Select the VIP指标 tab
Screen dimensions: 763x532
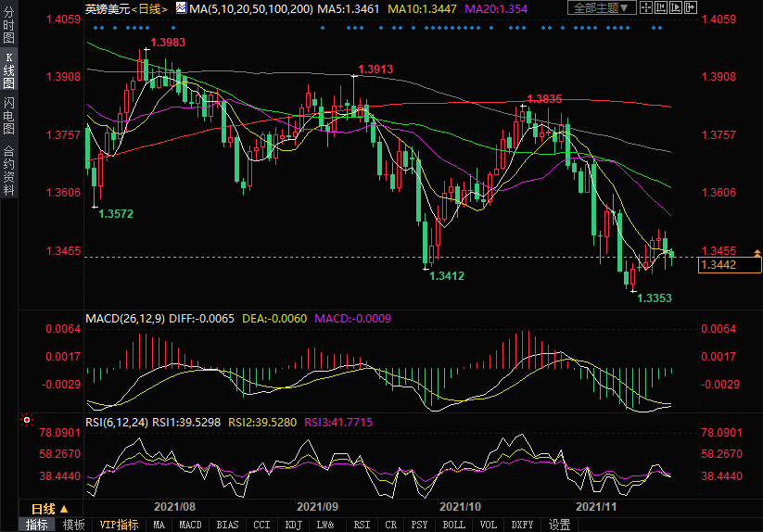pyautogui.click(x=119, y=525)
